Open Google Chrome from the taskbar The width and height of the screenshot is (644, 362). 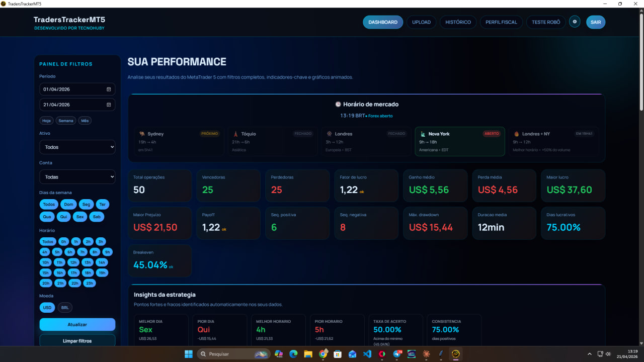pyautogui.click(x=323, y=354)
